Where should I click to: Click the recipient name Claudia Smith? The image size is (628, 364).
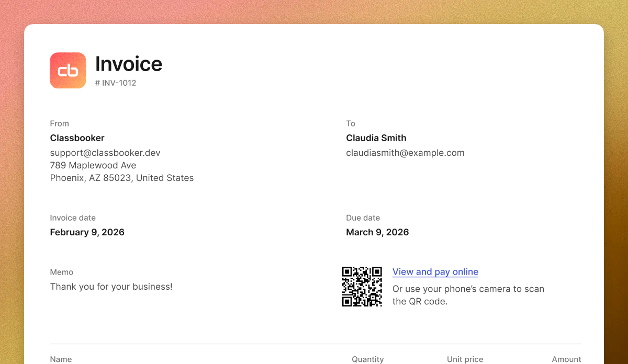[376, 138]
